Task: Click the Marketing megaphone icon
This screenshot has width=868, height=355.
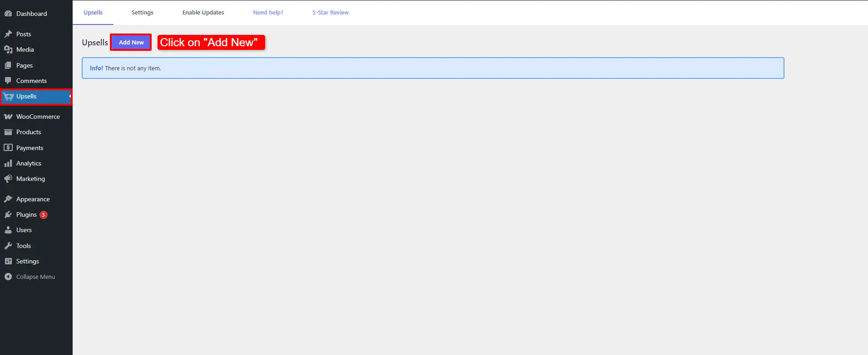Action: tap(8, 179)
